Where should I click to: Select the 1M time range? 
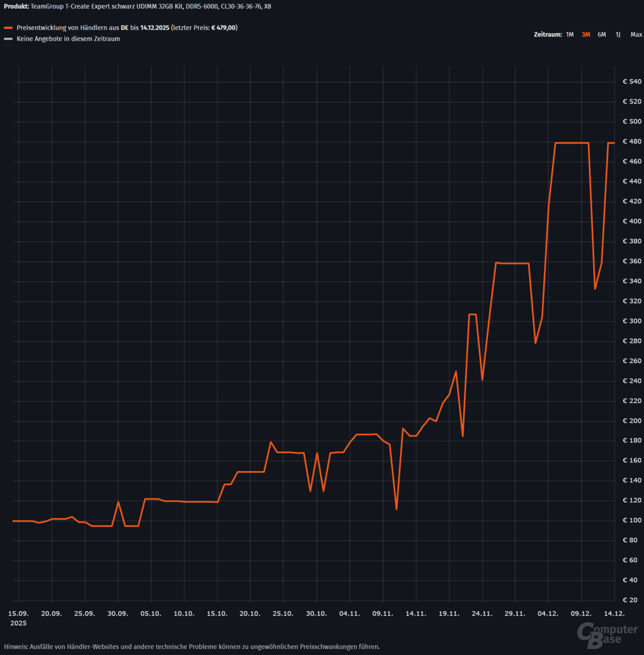[x=569, y=35]
